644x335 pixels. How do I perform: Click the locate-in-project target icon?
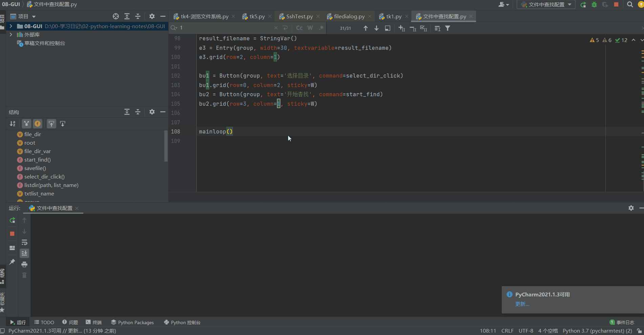point(116,16)
